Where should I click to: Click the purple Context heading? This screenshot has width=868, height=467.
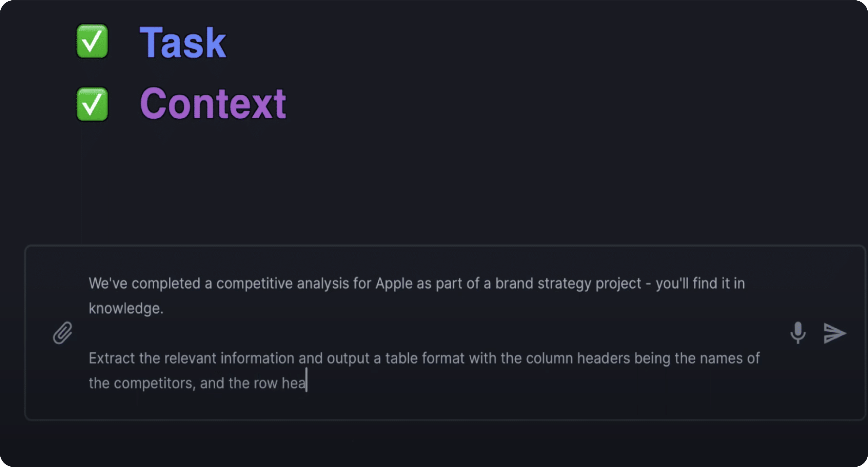coord(213,103)
